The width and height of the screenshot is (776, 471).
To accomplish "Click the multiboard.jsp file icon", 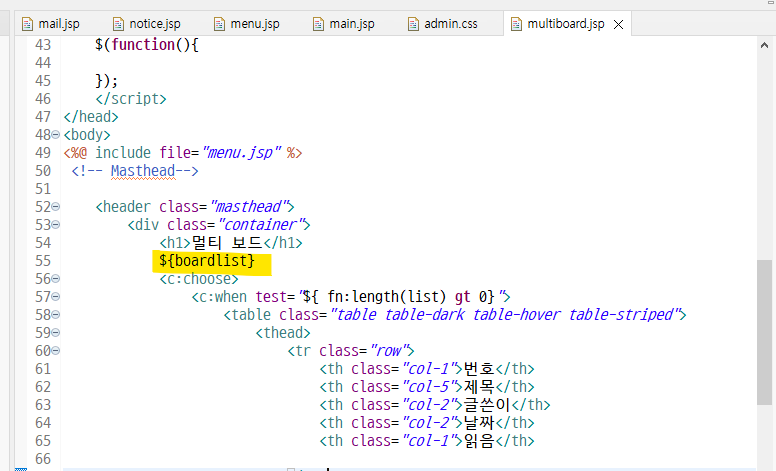I will pos(516,24).
